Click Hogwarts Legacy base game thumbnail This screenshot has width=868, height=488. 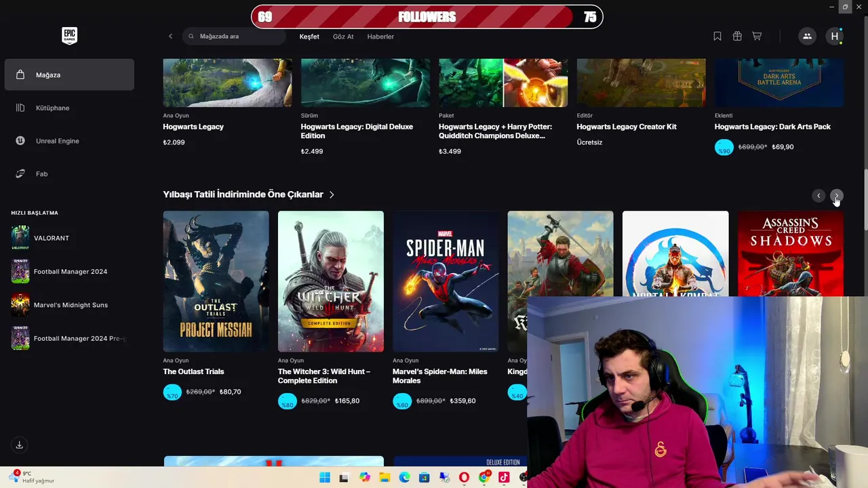click(x=227, y=83)
